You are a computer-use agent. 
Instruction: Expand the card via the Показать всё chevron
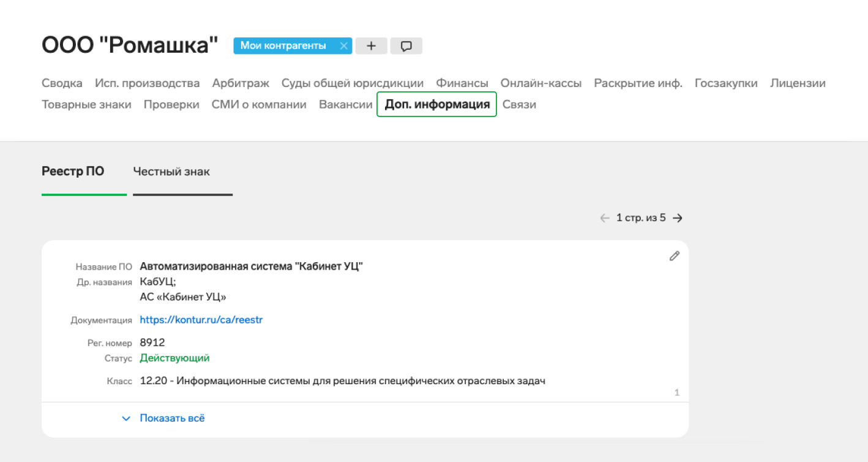[x=126, y=418]
